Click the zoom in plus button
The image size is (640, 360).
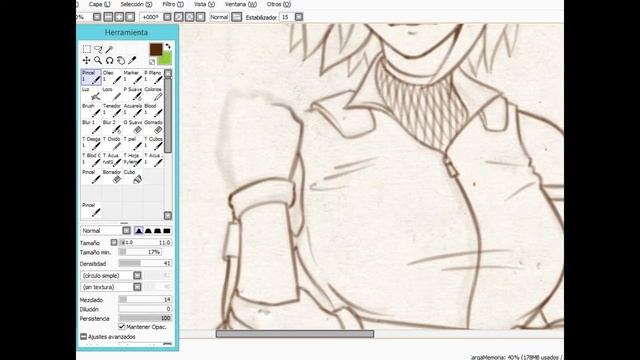click(119, 17)
